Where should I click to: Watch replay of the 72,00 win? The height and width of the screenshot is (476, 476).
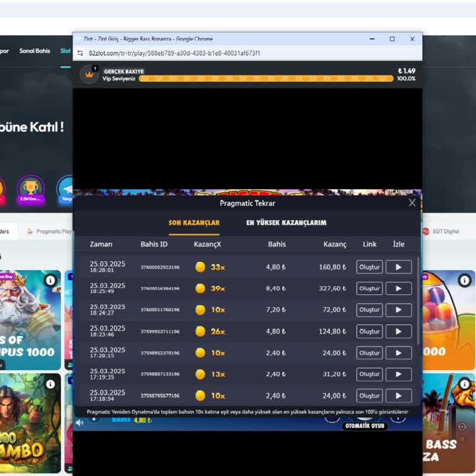(x=399, y=310)
